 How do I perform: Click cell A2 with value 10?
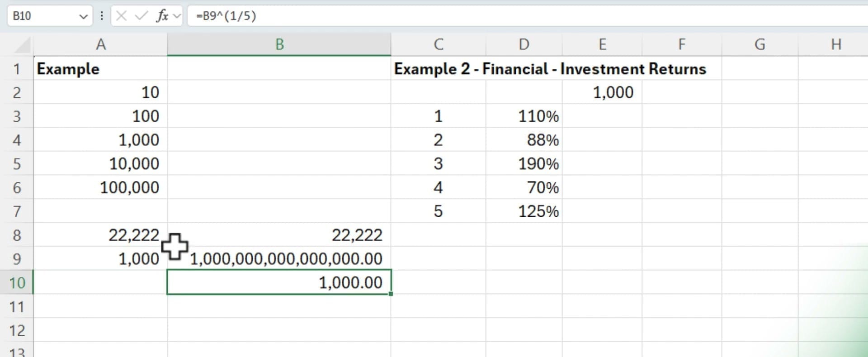coord(100,92)
